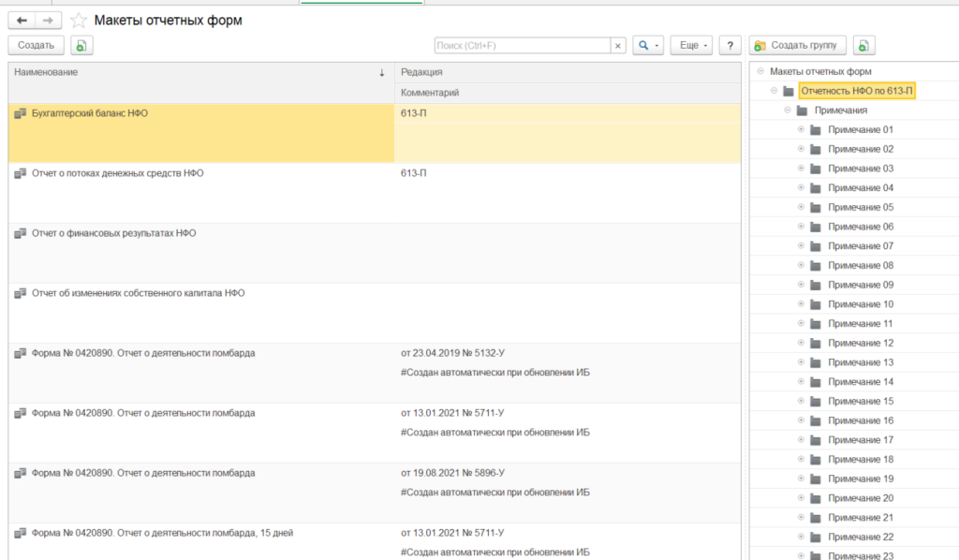This screenshot has height=560, width=959.
Task: Add page to favorites with star icon
Action: [79, 21]
